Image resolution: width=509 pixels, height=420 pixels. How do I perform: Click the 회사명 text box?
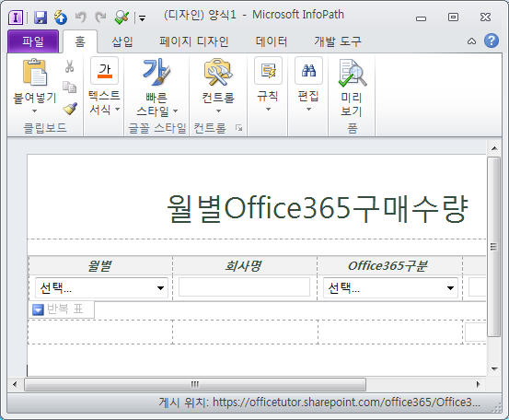click(x=244, y=286)
